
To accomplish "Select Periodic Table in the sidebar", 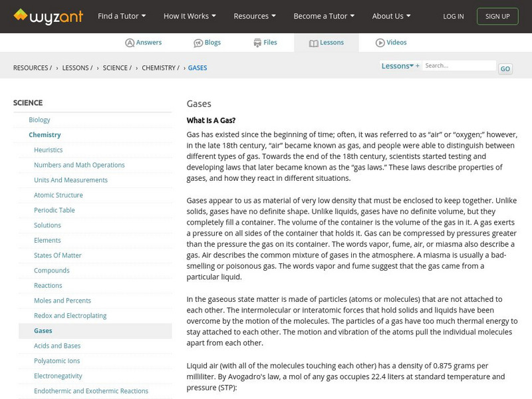I will click(55, 210).
